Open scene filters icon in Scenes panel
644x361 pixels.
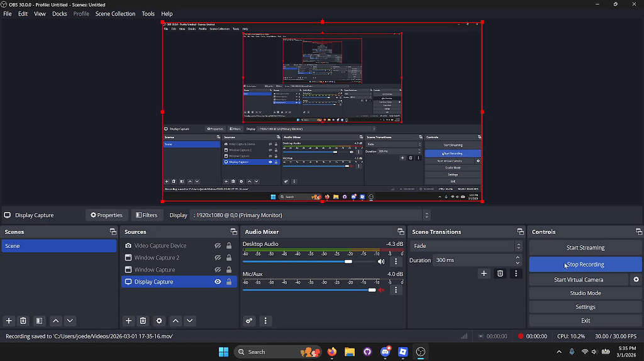(39, 321)
